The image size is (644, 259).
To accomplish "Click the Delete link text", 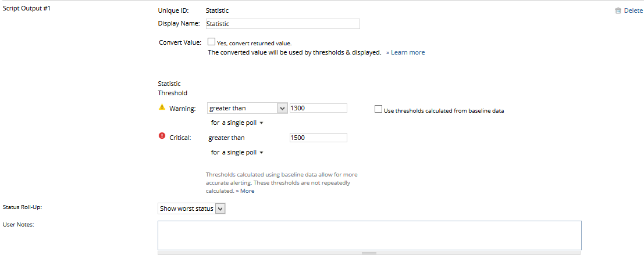I will click(633, 10).
